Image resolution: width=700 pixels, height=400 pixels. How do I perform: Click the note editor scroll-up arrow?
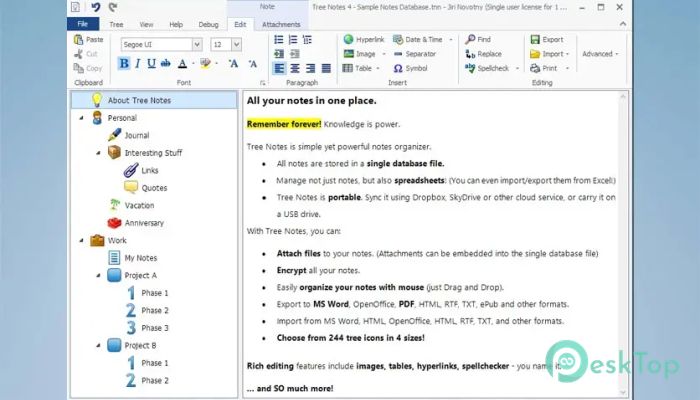(x=623, y=96)
